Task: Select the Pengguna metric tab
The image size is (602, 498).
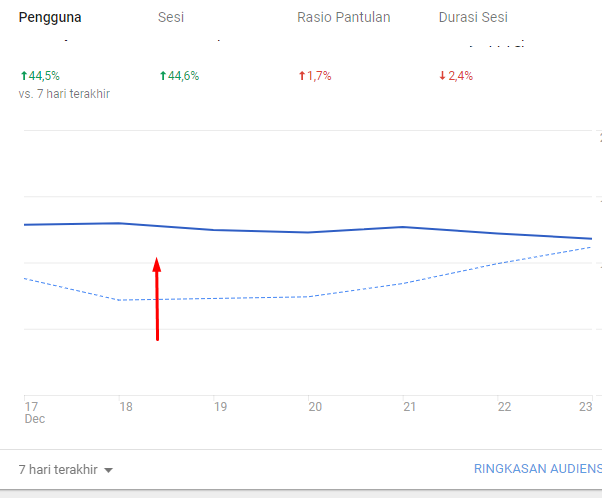Action: tap(50, 18)
